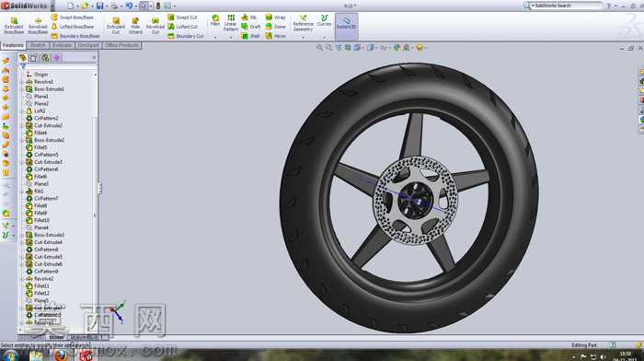Image resolution: width=644 pixels, height=361 pixels.
Task: Open the Hole Wizard
Action: tap(135, 26)
